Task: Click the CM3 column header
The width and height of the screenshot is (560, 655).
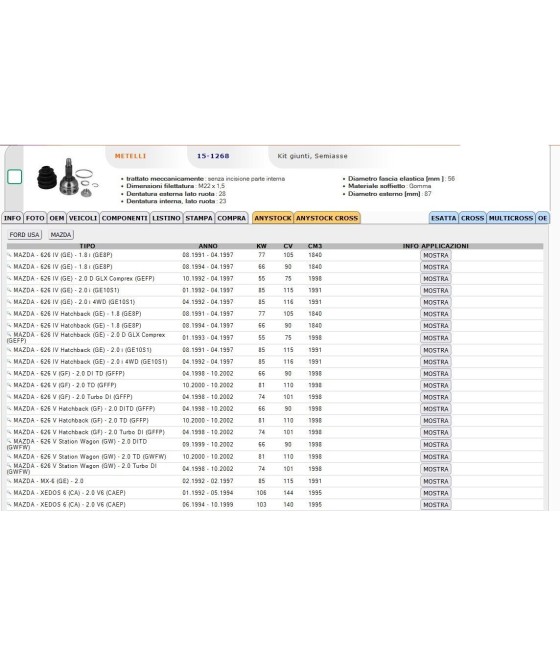Action: 315,246
